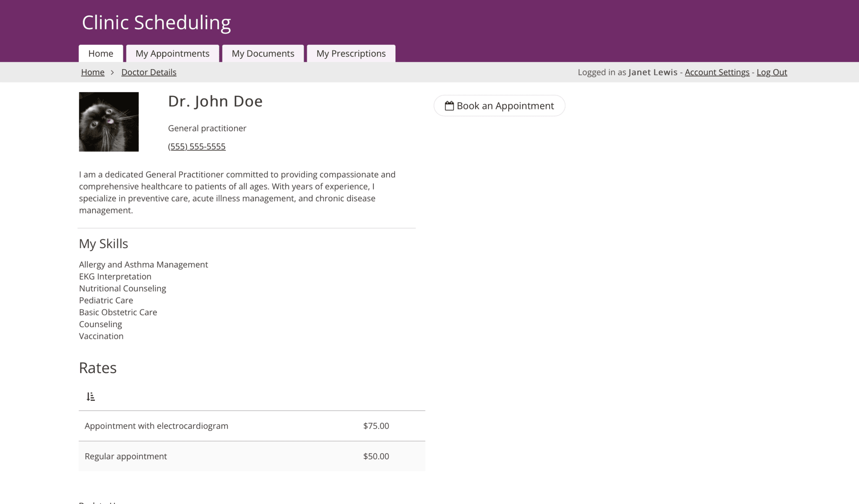Open Doctor Details breadcrumb link

(149, 72)
